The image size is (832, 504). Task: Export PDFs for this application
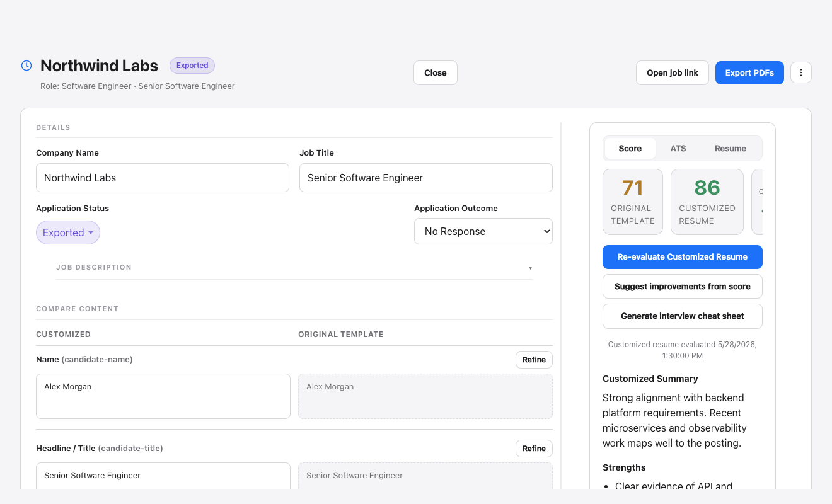click(749, 72)
